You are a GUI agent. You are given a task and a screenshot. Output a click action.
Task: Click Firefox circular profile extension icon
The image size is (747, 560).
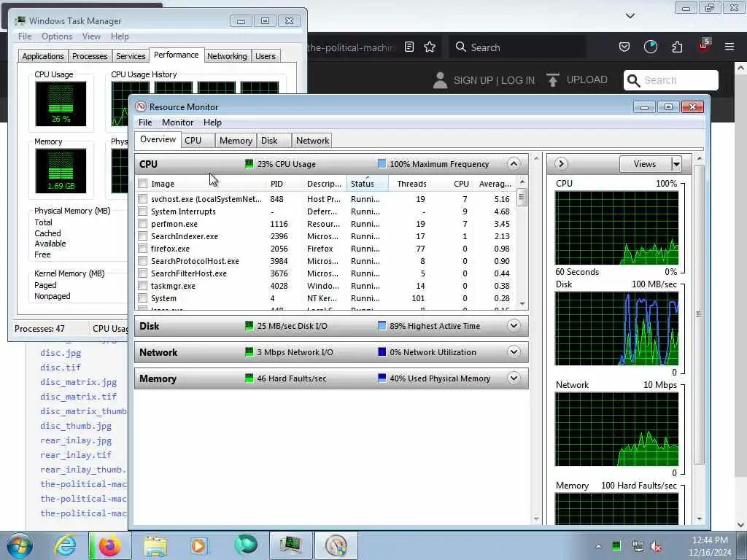click(650, 47)
